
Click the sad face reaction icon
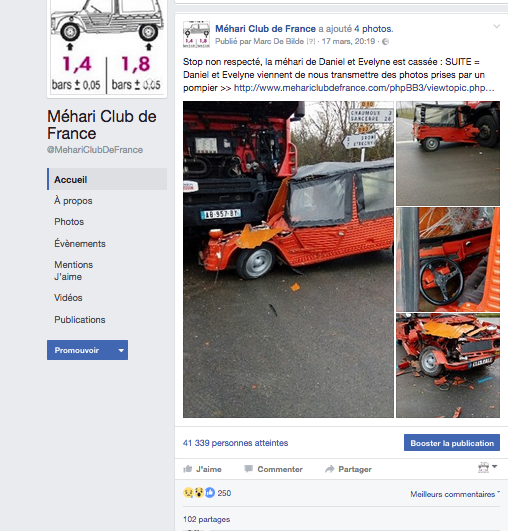[x=188, y=493]
